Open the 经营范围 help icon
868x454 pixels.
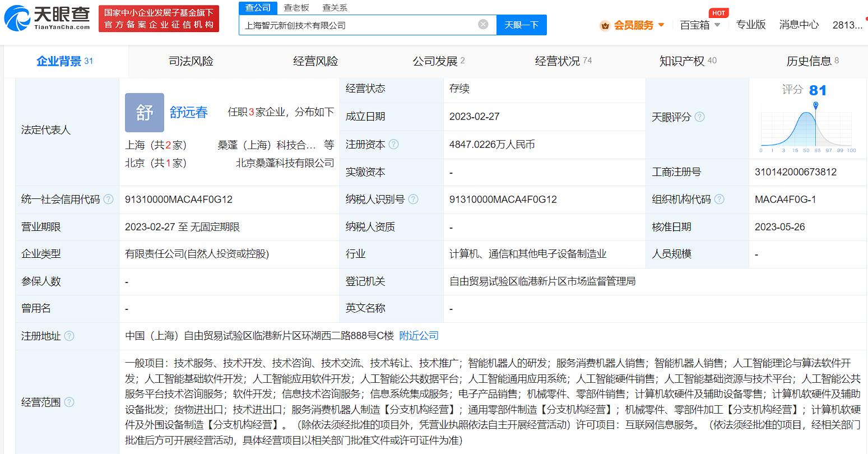pos(69,402)
